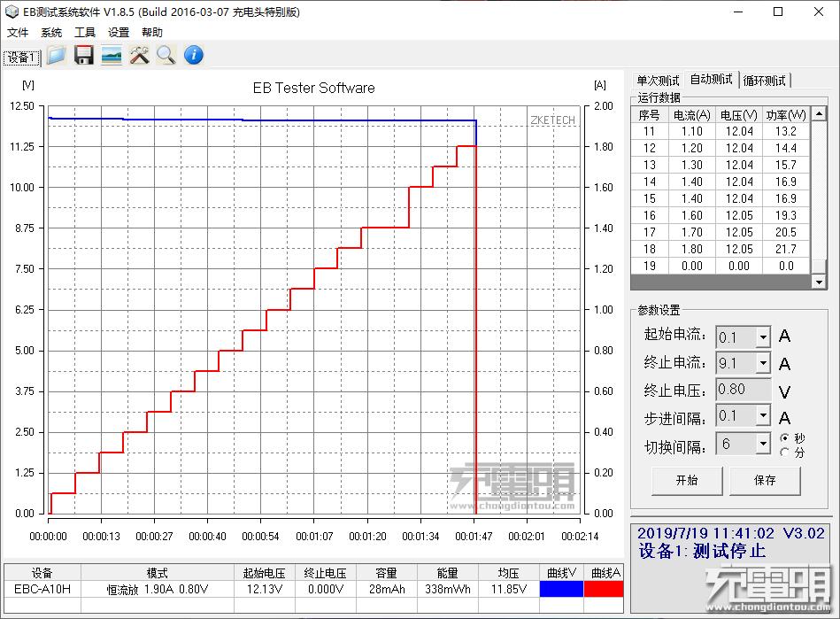Click the EB Tester application icon in titlebar
840x619 pixels.
click(10, 12)
